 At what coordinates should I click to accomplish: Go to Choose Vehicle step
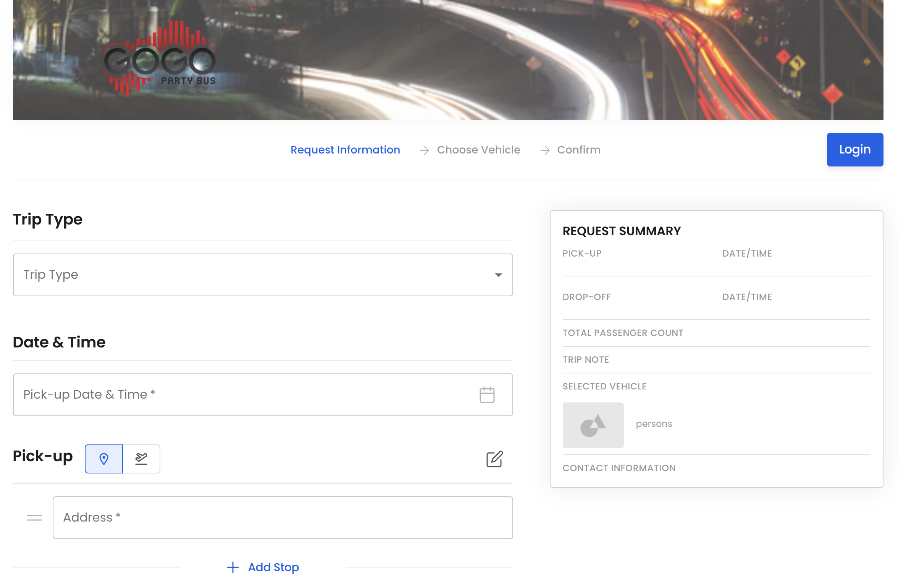click(478, 150)
